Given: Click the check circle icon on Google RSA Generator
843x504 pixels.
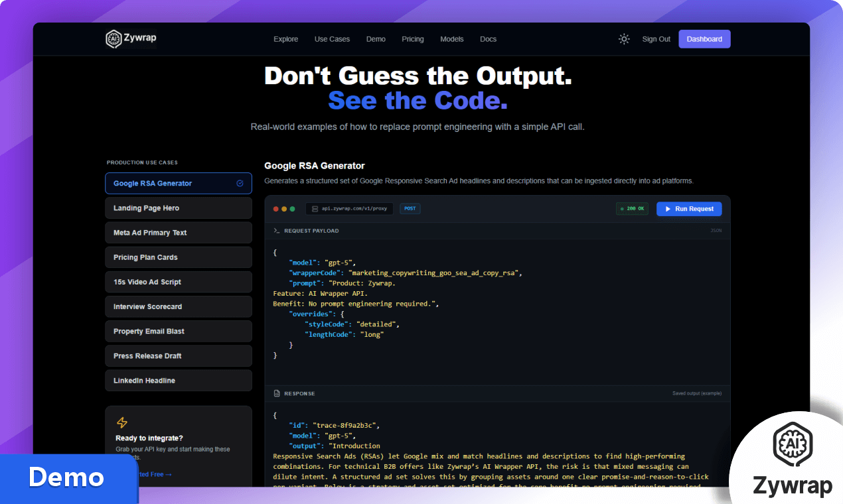Looking at the screenshot, I should click(240, 184).
